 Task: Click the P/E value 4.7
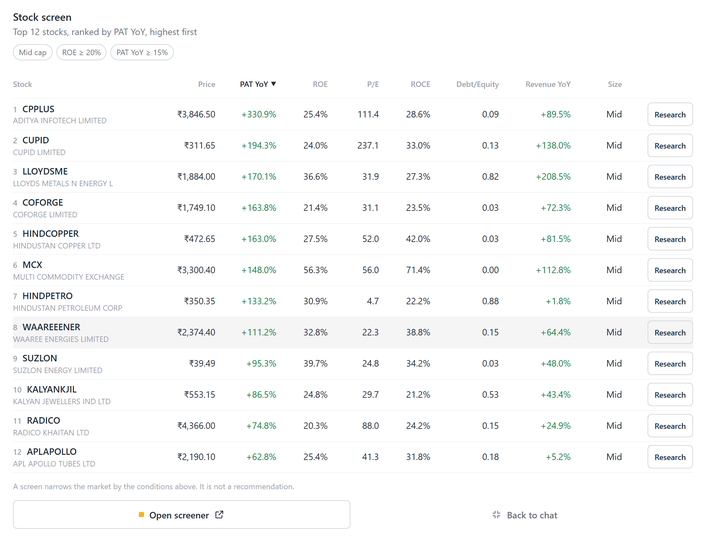[373, 301]
